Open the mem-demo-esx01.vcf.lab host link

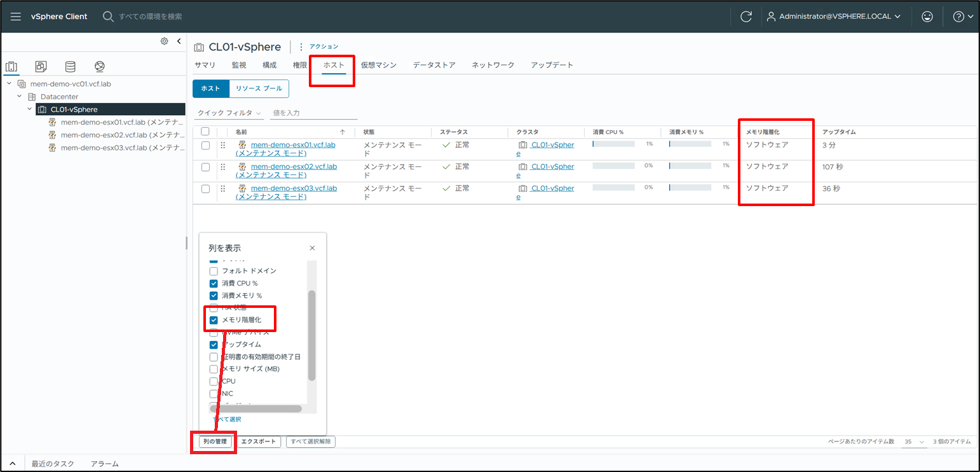[x=293, y=145]
